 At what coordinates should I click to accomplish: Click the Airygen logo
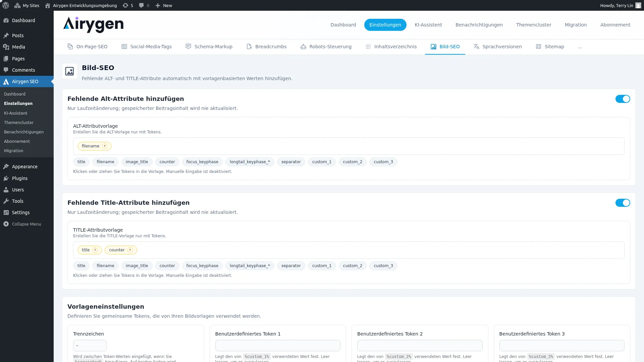click(93, 25)
